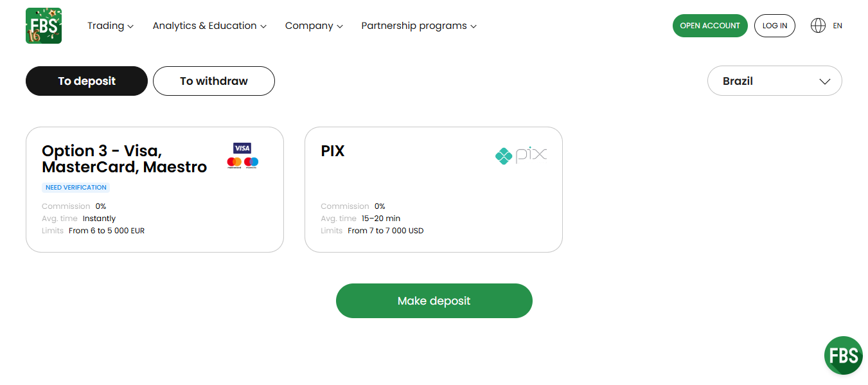This screenshot has height=385, width=868.
Task: Open the FBS chat widget icon
Action: pos(843,355)
